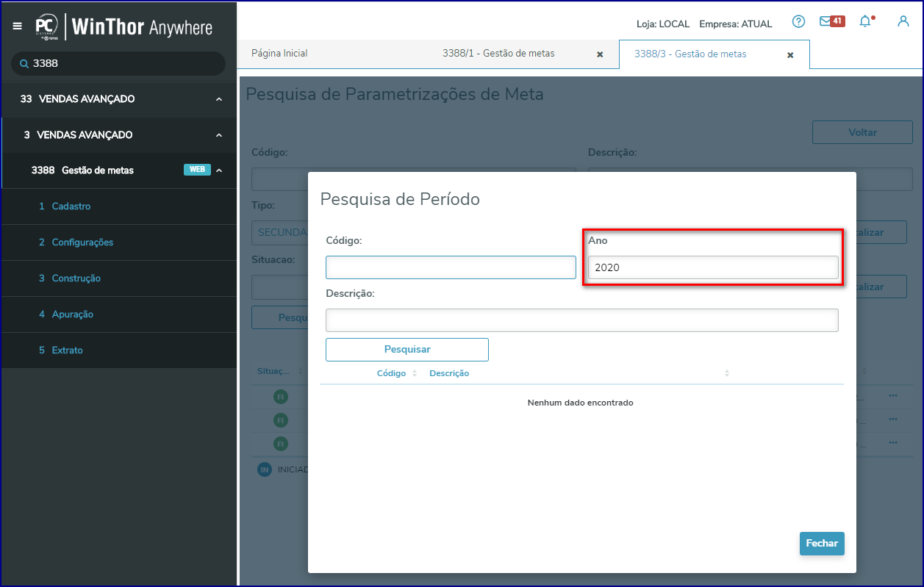Click the Pesquisa de Período dialog title
The image size is (924, 587).
pos(400,199)
